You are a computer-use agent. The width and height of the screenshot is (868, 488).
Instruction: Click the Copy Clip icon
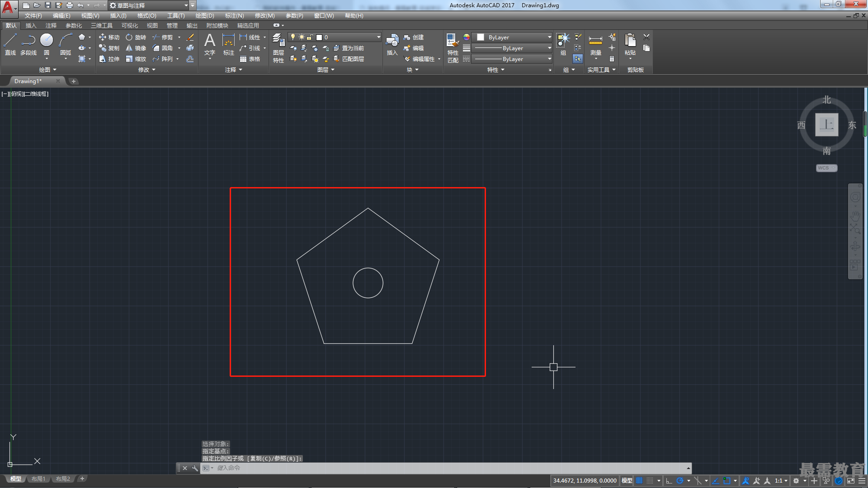[646, 48]
